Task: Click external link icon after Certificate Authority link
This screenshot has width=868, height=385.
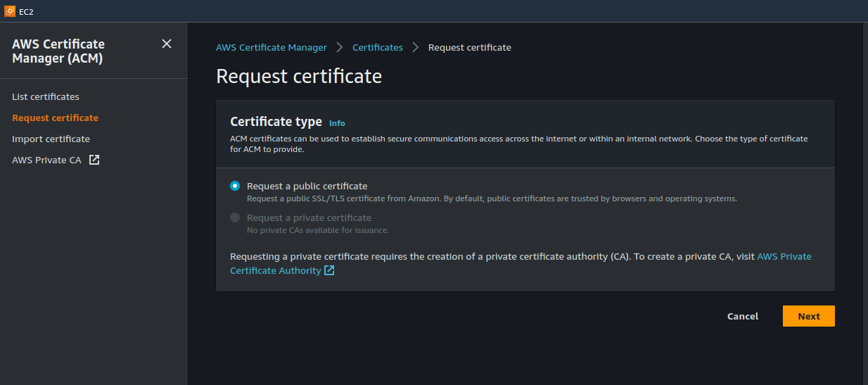Action: point(329,270)
